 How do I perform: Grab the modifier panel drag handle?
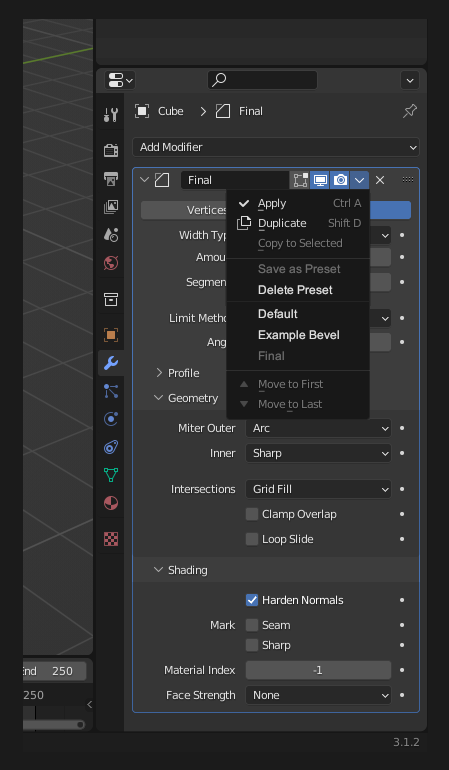point(408,180)
